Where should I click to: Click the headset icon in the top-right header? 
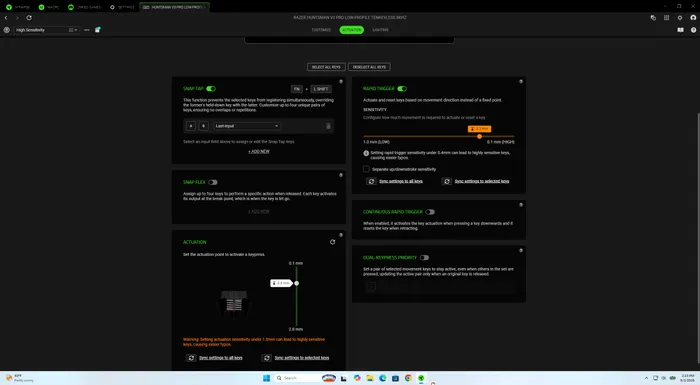[x=693, y=17]
